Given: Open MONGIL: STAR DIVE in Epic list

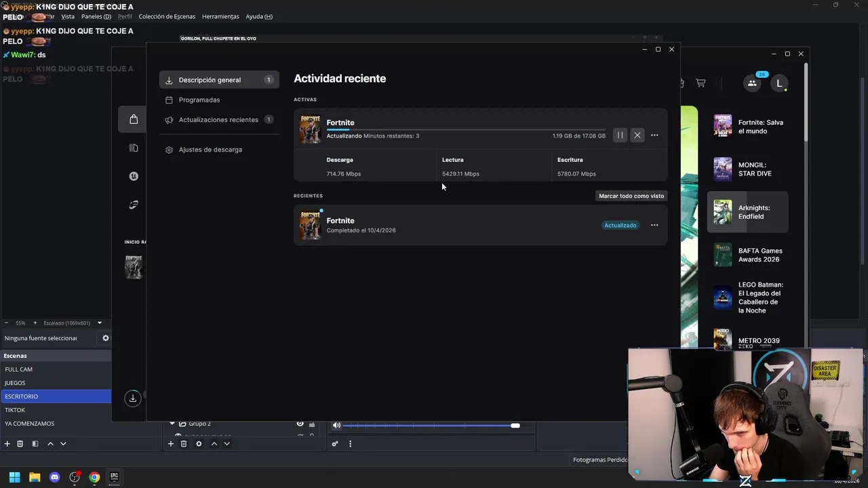Looking at the screenshot, I should tap(748, 169).
